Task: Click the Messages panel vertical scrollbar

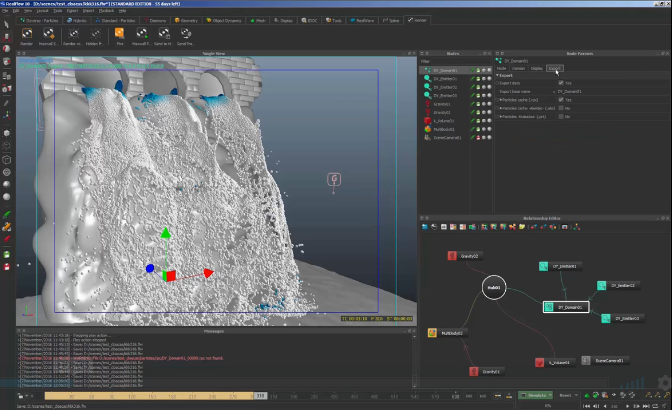Action: click(414, 360)
